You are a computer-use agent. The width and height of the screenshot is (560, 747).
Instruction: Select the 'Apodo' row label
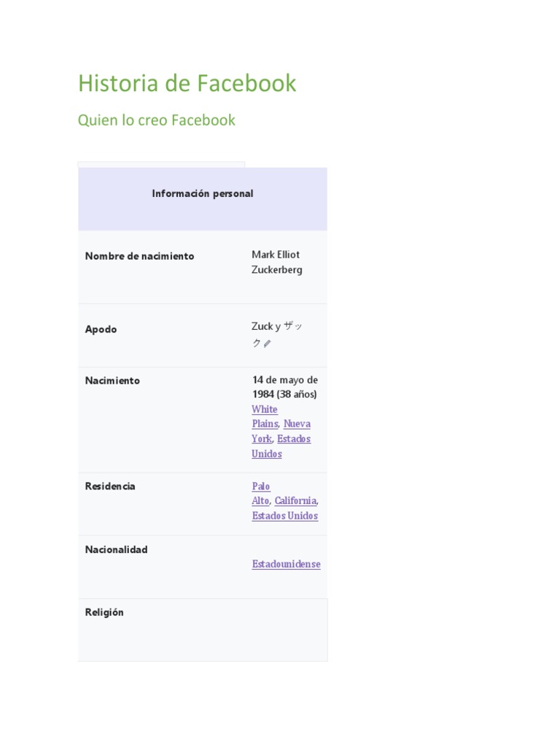101,329
